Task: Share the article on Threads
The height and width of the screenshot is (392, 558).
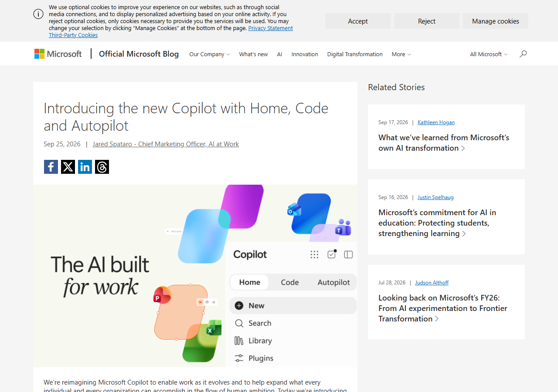Action: (x=102, y=167)
